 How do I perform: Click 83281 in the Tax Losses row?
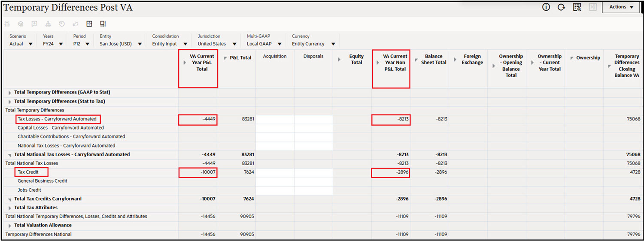236,119
